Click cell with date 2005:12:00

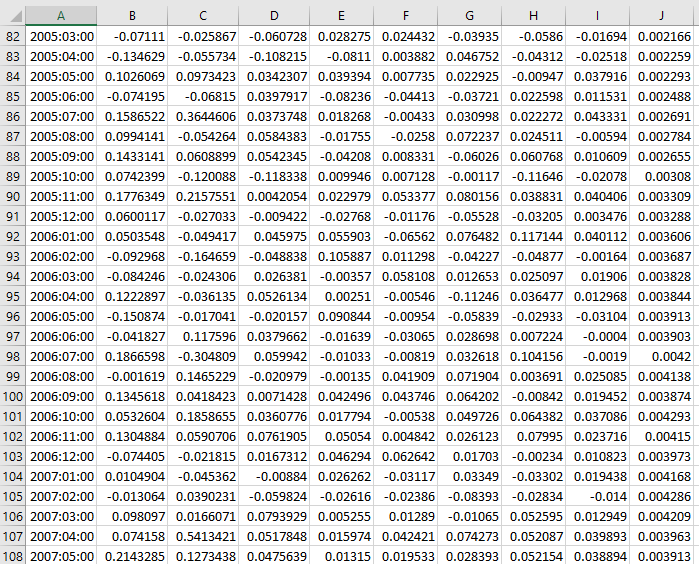(61, 217)
